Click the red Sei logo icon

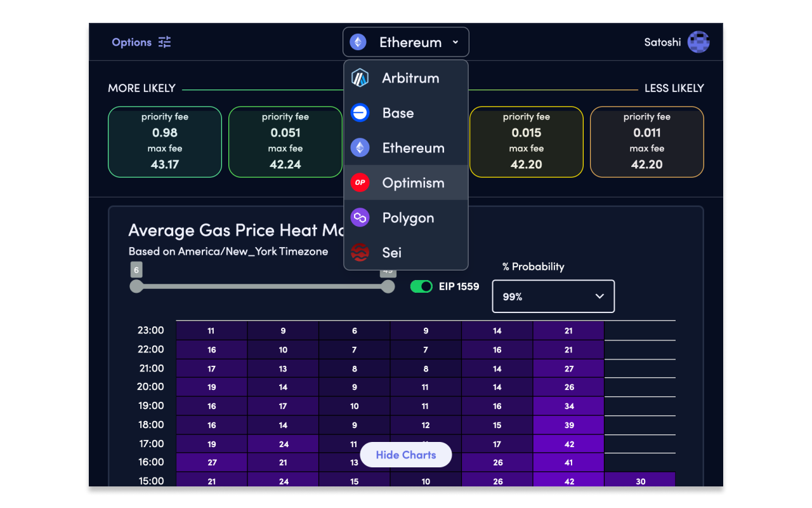(360, 253)
